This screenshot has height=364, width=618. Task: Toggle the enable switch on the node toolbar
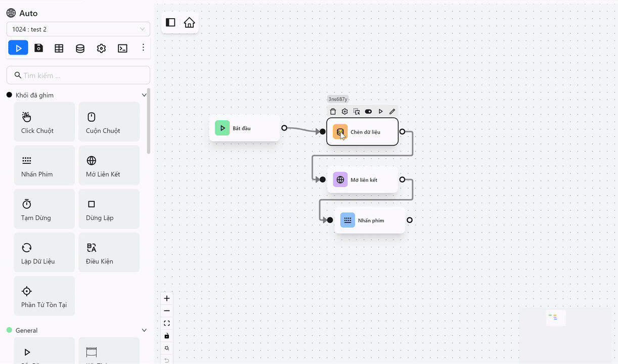click(368, 112)
